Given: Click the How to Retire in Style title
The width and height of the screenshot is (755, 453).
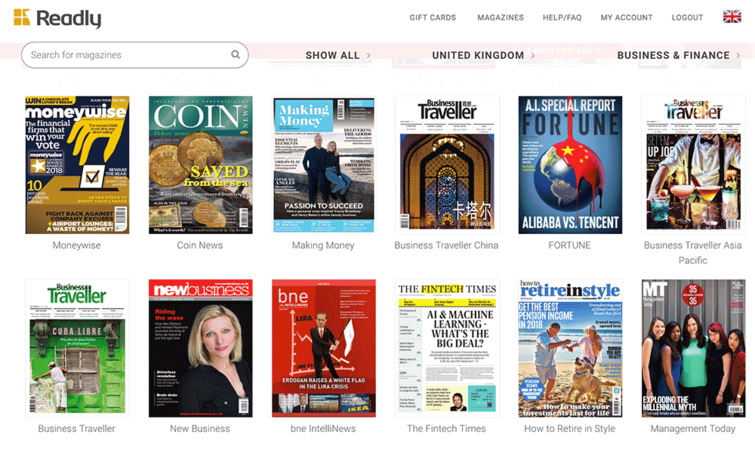Looking at the screenshot, I should pyautogui.click(x=570, y=428).
